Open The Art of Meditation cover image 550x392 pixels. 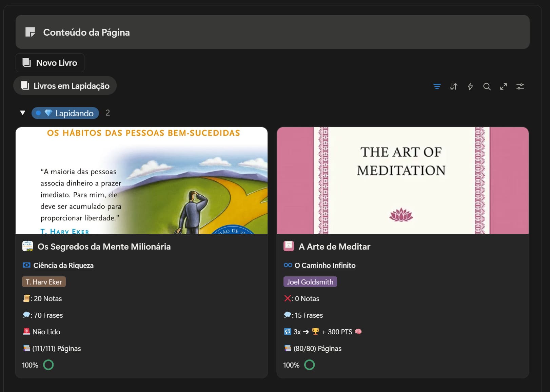(x=403, y=181)
